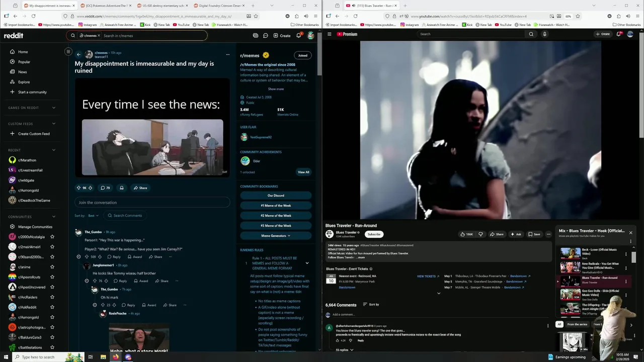Open the 79 comments button
The image size is (644, 362).
click(105, 188)
